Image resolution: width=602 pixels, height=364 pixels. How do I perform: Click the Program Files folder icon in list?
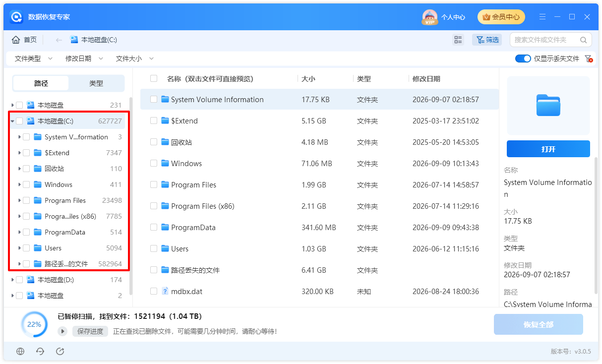tap(165, 184)
